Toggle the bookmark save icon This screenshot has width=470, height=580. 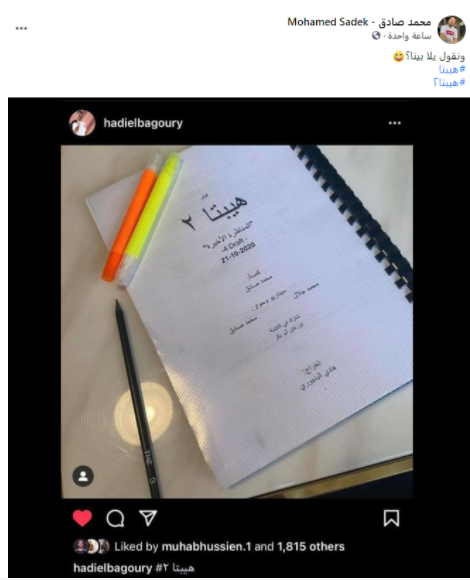(391, 518)
